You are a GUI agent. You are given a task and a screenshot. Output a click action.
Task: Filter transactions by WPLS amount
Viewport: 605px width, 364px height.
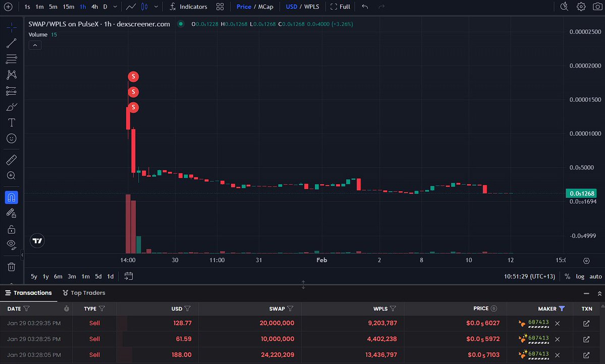pos(393,309)
